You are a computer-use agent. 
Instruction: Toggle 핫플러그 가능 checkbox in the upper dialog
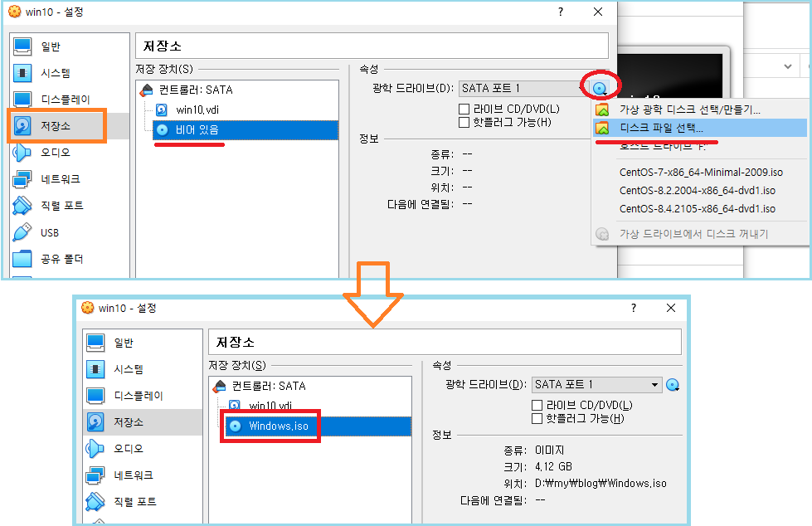coord(464,122)
